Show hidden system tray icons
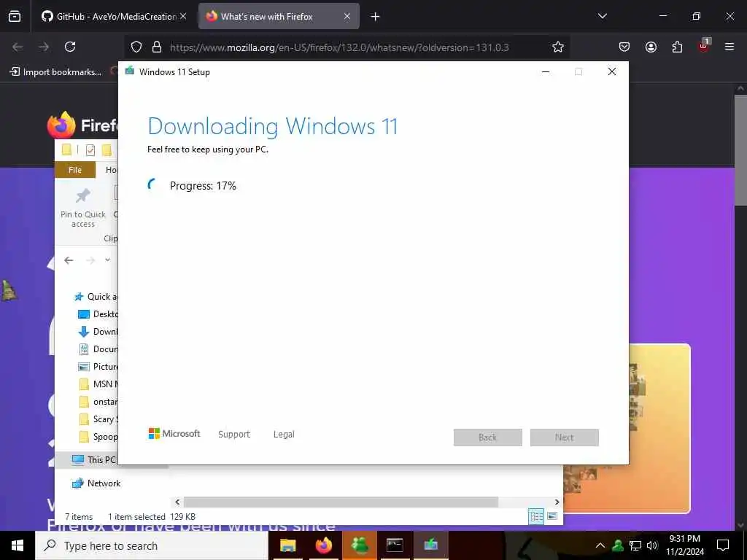 (600, 545)
